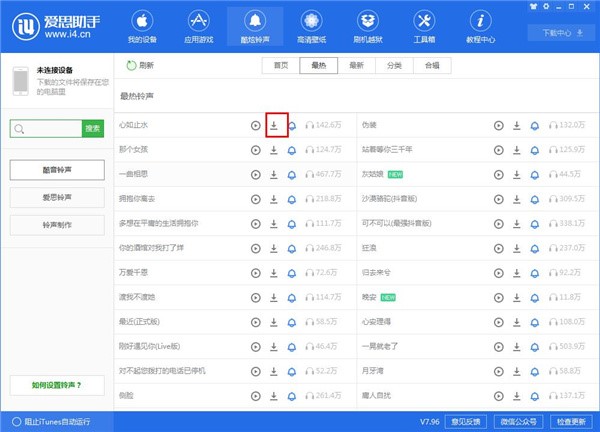600x432 pixels.
Task: Open settings gear in title bar
Action: click(x=546, y=6)
